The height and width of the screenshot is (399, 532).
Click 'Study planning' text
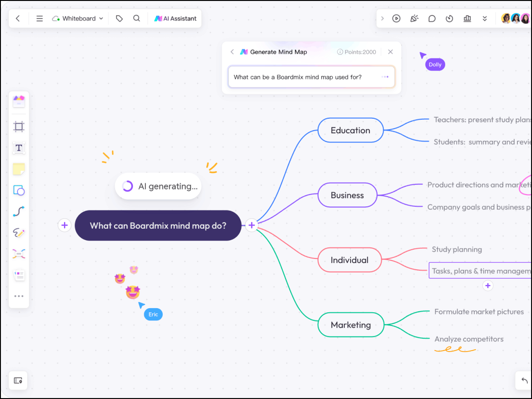click(x=457, y=250)
